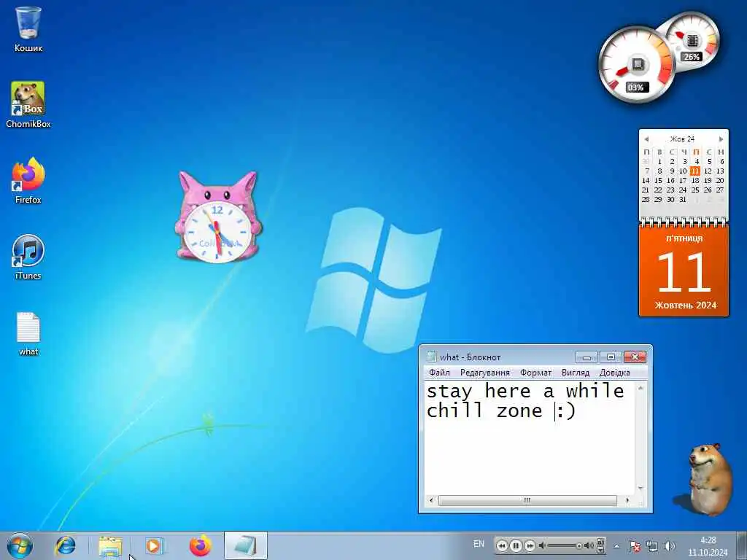
Task: Adjust the media toolbar volume slider
Action: [x=565, y=545]
